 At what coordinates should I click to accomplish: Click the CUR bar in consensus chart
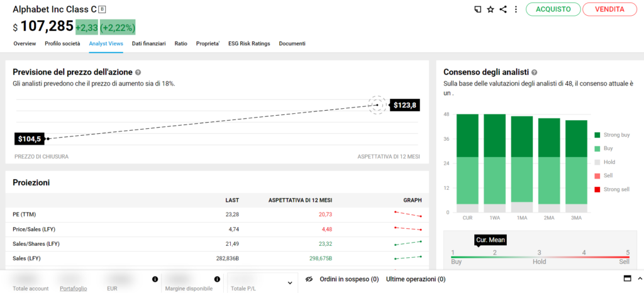467,163
